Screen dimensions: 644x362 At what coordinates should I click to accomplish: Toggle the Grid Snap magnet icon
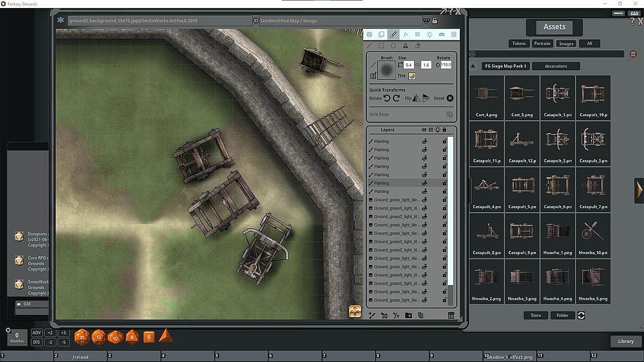point(449,115)
